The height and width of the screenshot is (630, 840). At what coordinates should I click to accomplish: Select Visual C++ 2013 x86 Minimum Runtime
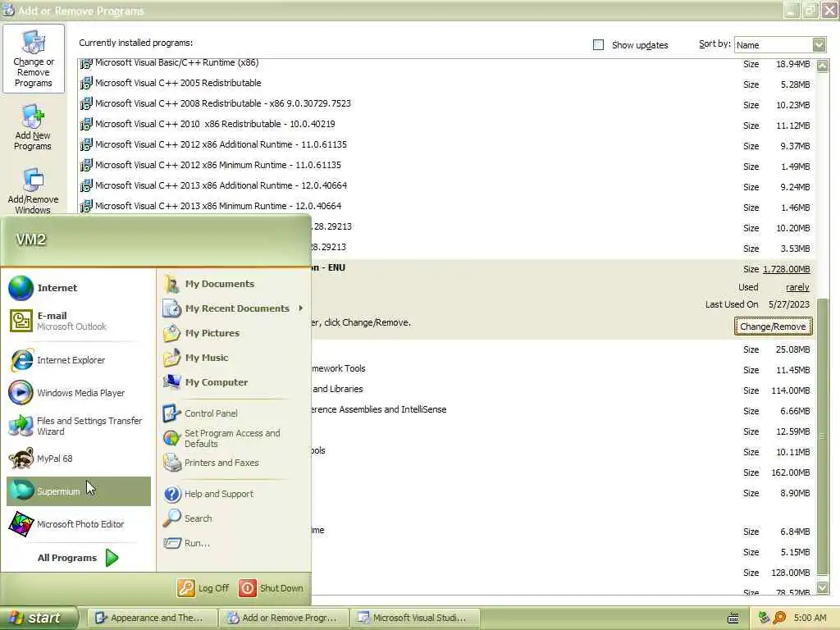pos(447,206)
